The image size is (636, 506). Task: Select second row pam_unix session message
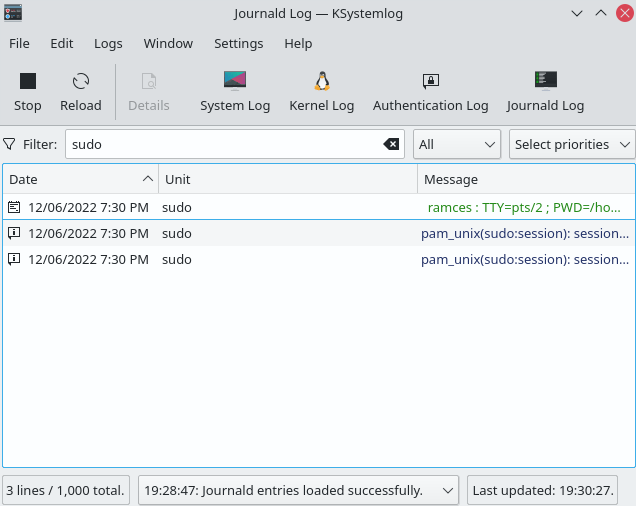click(x=525, y=233)
